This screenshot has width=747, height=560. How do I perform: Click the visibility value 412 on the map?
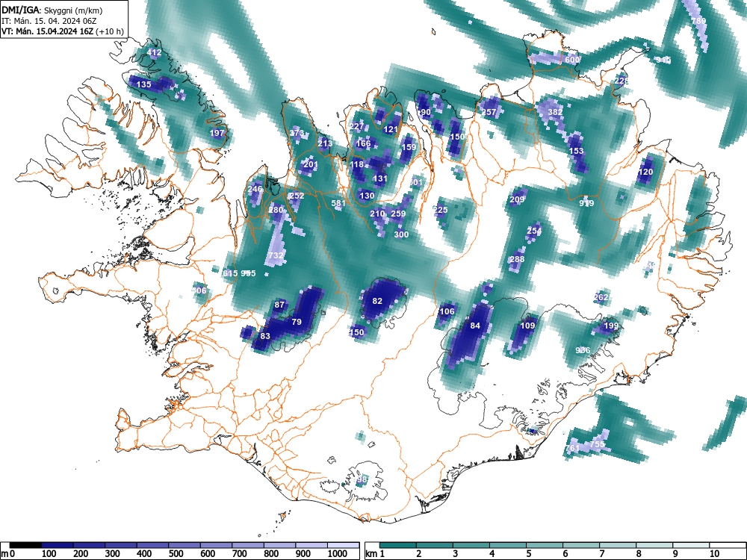pos(154,53)
